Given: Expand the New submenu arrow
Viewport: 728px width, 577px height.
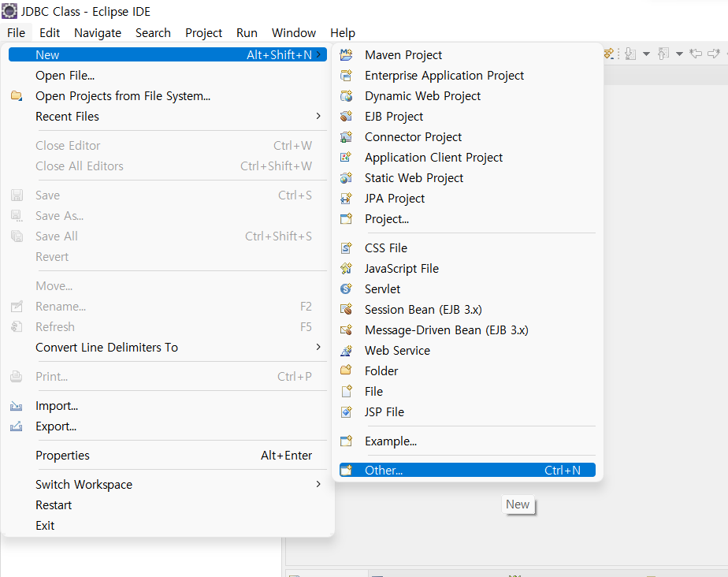Looking at the screenshot, I should 318,55.
